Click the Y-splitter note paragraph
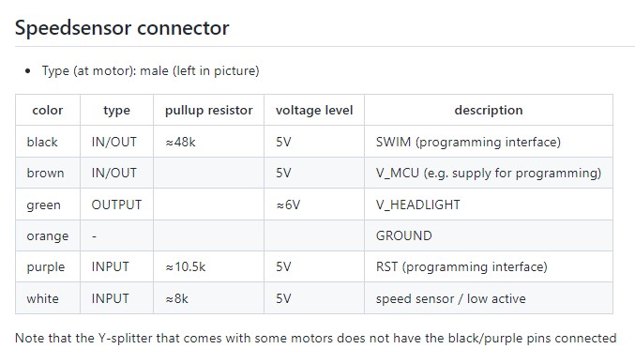The height and width of the screenshot is (364, 635). click(x=315, y=338)
